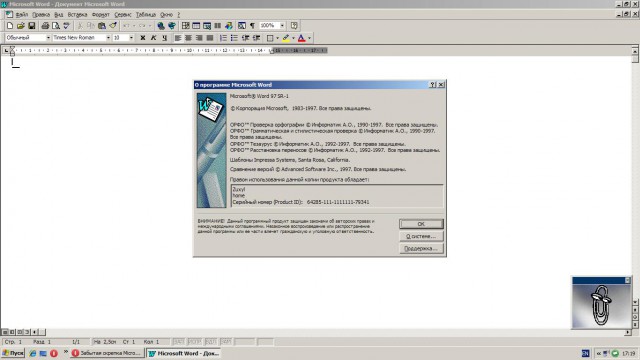The width and height of the screenshot is (640, 360).
Task: Justify the text alignment
Action: (210, 38)
